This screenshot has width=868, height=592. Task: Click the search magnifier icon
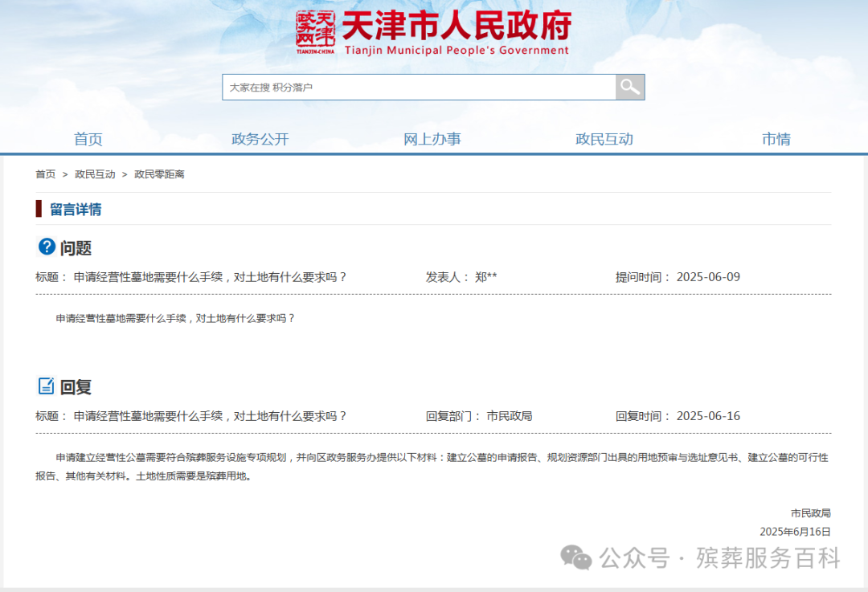coord(630,87)
